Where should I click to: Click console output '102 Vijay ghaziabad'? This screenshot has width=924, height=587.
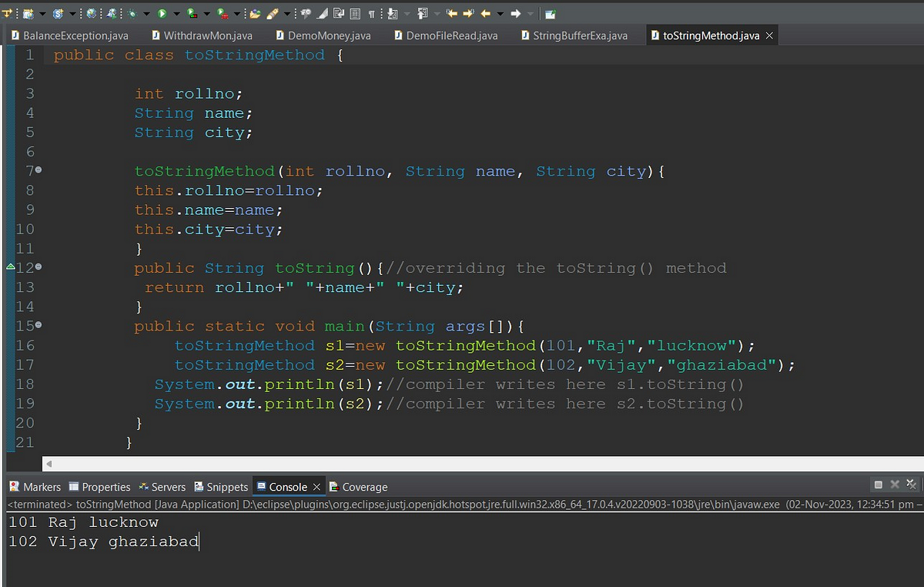tap(103, 542)
